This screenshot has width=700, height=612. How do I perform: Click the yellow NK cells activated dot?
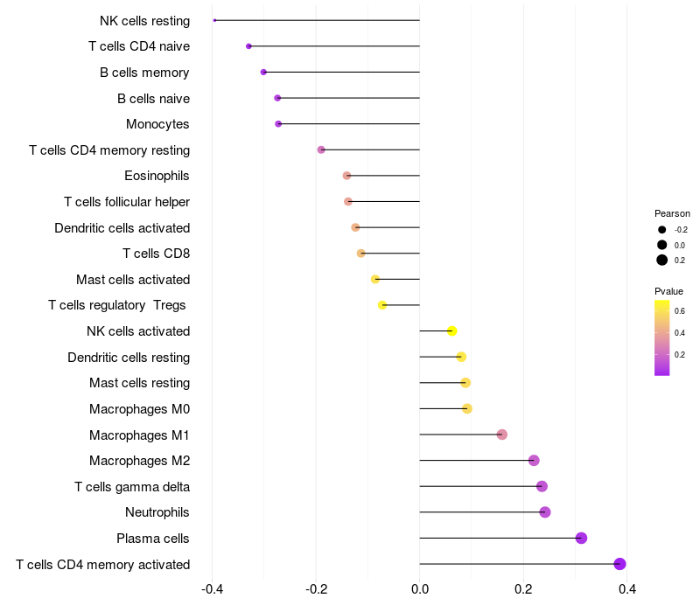tap(451, 331)
